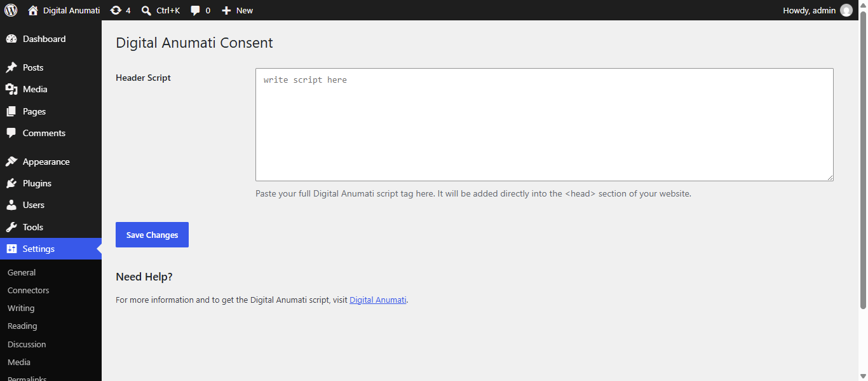This screenshot has width=868, height=381.
Task: Open the Plugins menu
Action: [x=51, y=183]
